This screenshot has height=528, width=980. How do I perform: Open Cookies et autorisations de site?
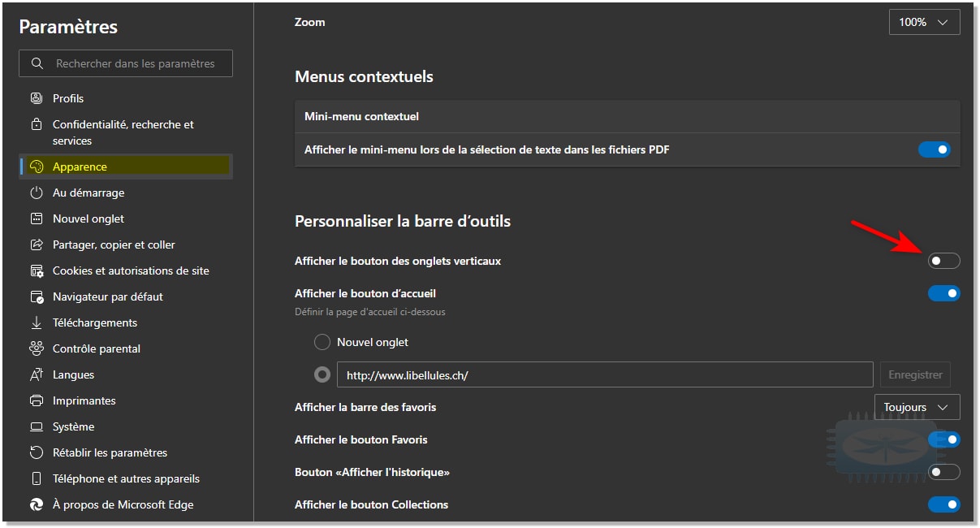click(126, 270)
